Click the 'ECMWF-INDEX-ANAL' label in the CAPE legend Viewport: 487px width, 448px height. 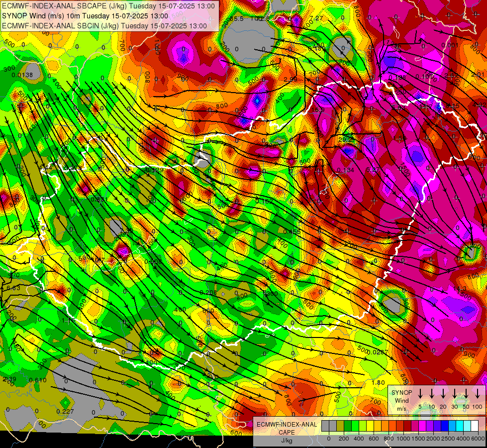point(287,425)
